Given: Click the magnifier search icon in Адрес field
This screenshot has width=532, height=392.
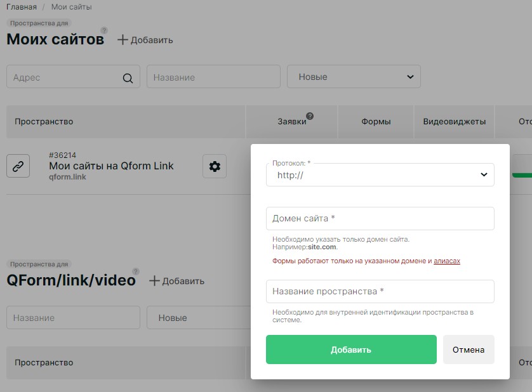Looking at the screenshot, I should click(x=128, y=77).
